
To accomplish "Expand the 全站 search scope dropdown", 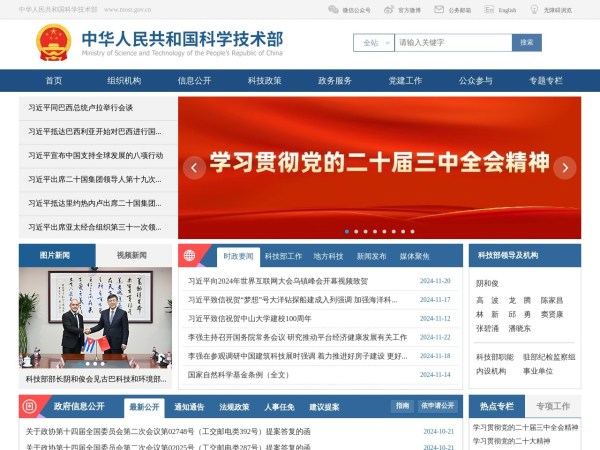I will [373, 43].
